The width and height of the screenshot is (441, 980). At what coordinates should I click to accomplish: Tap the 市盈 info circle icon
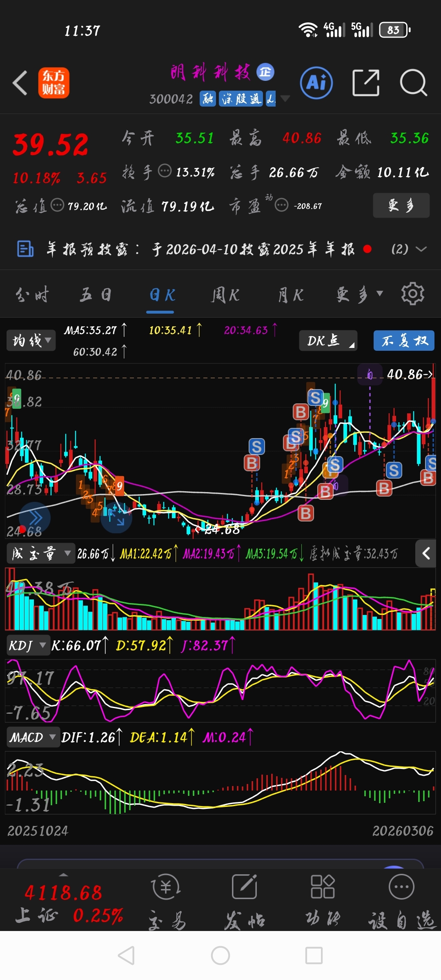[281, 205]
